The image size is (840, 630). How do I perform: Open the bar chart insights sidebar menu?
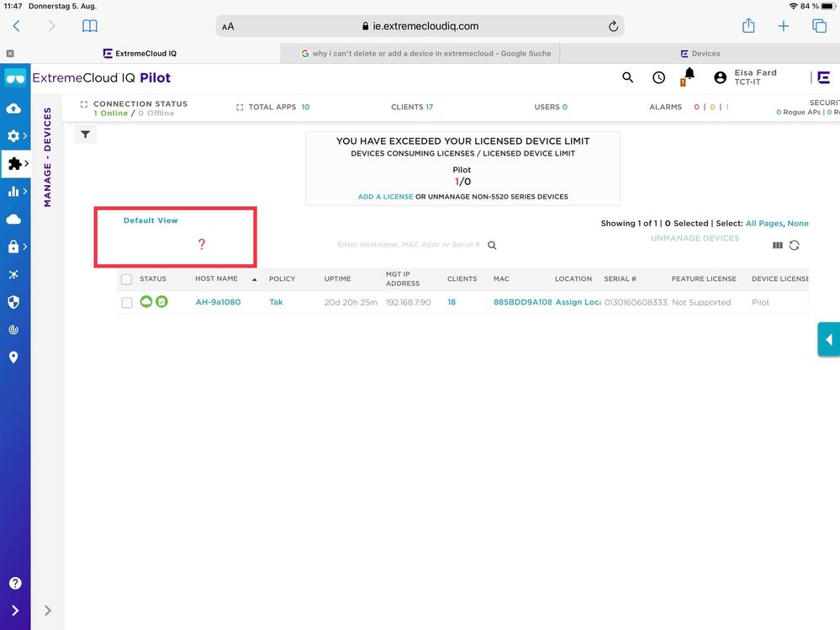coord(16,191)
